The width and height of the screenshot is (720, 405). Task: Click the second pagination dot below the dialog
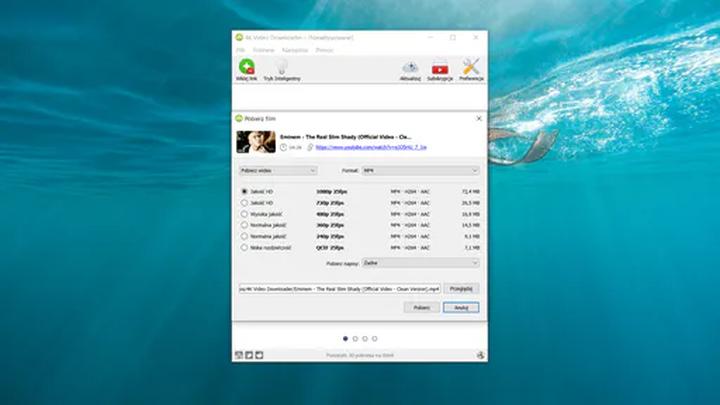(x=355, y=339)
